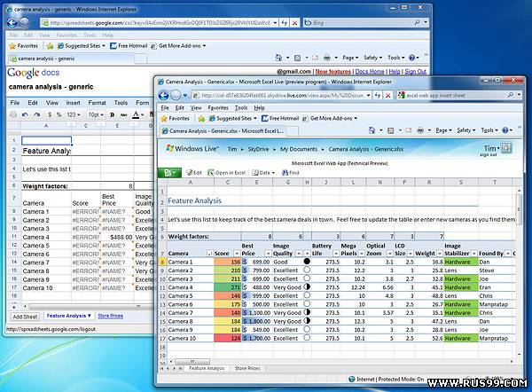Viewport: 532px width, 392px height.
Task: Click Help icon in Excel Live command bar
Action: [505, 130]
